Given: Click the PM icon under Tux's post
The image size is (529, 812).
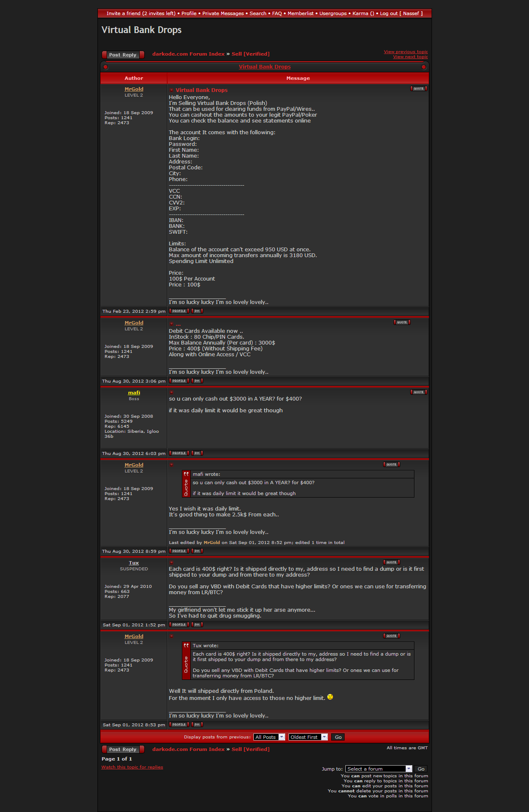Looking at the screenshot, I should [x=197, y=625].
